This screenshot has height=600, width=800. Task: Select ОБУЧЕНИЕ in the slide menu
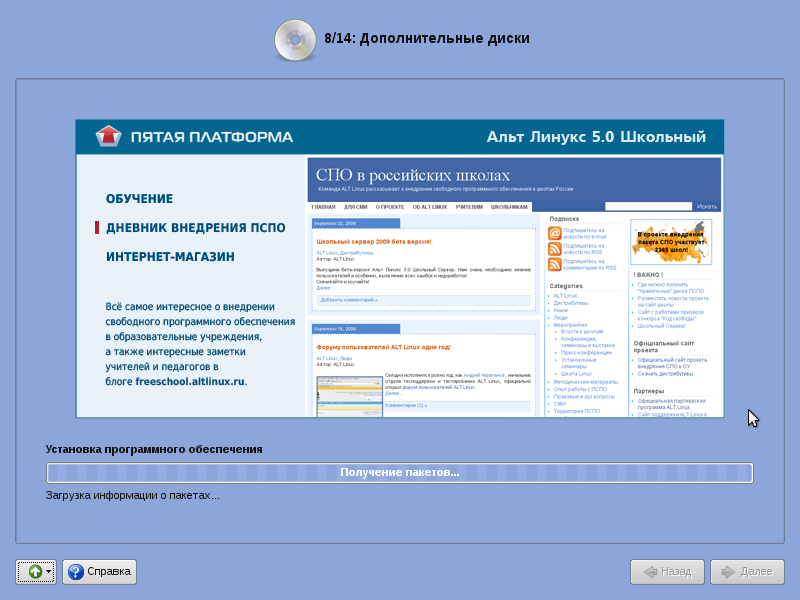coord(139,199)
